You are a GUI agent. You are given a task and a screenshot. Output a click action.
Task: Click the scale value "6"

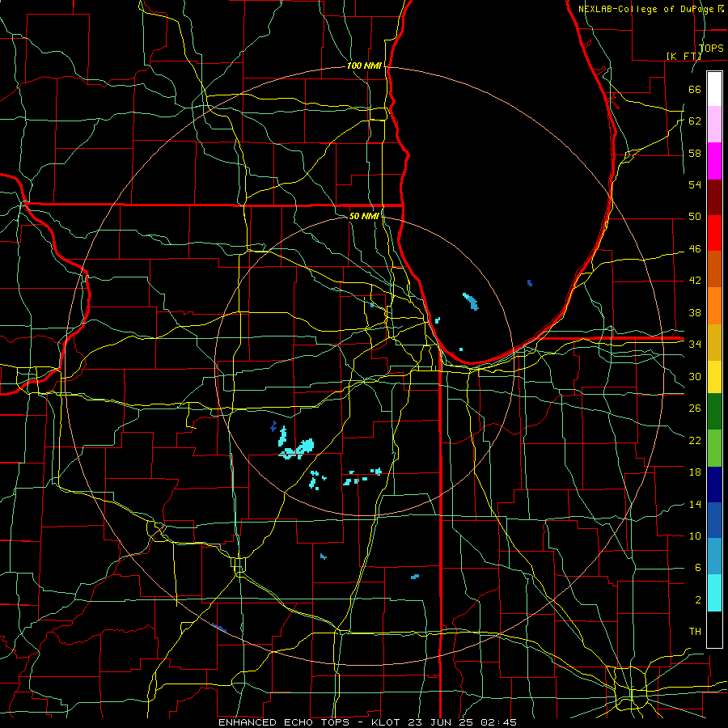click(x=697, y=567)
